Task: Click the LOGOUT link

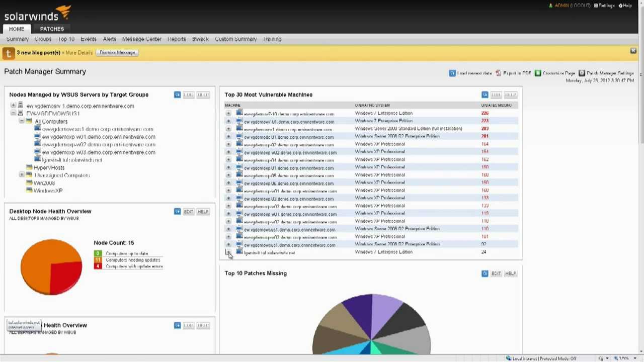Action: tap(580, 6)
